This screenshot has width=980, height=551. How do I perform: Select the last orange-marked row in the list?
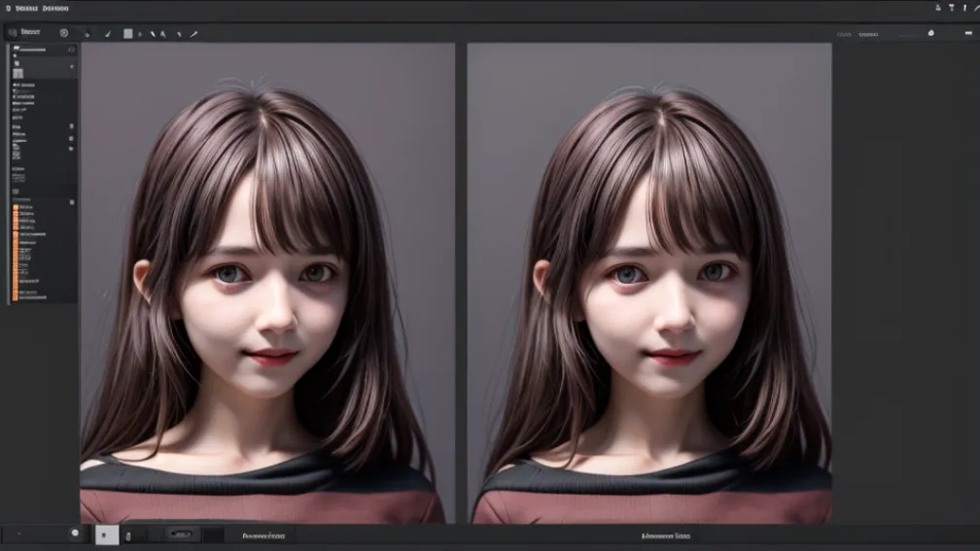coord(30,297)
